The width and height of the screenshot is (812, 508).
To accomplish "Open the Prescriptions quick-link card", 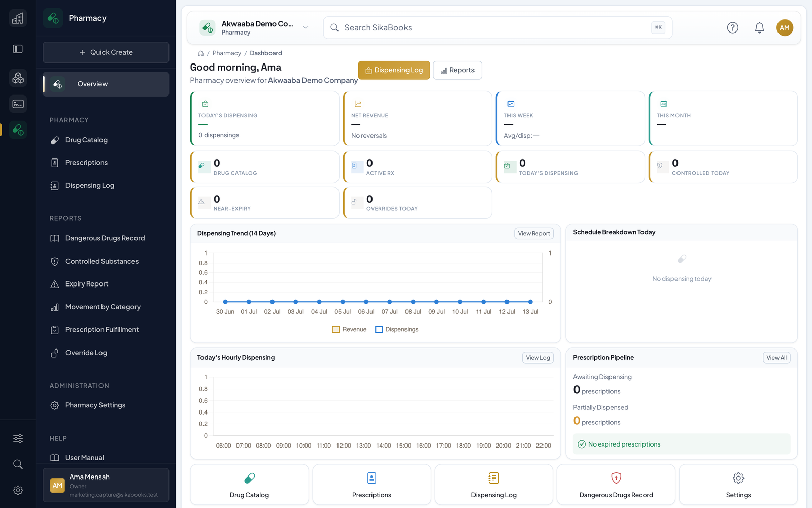I will click(371, 485).
